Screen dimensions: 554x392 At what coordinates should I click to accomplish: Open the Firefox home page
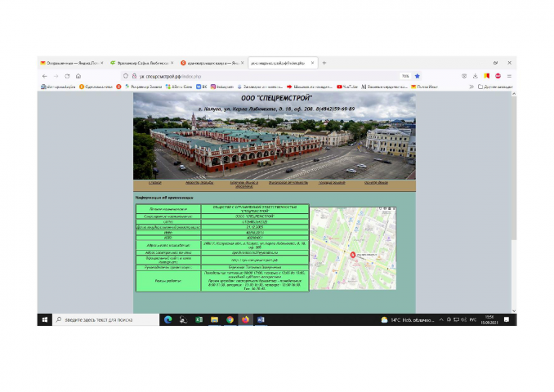tap(78, 76)
